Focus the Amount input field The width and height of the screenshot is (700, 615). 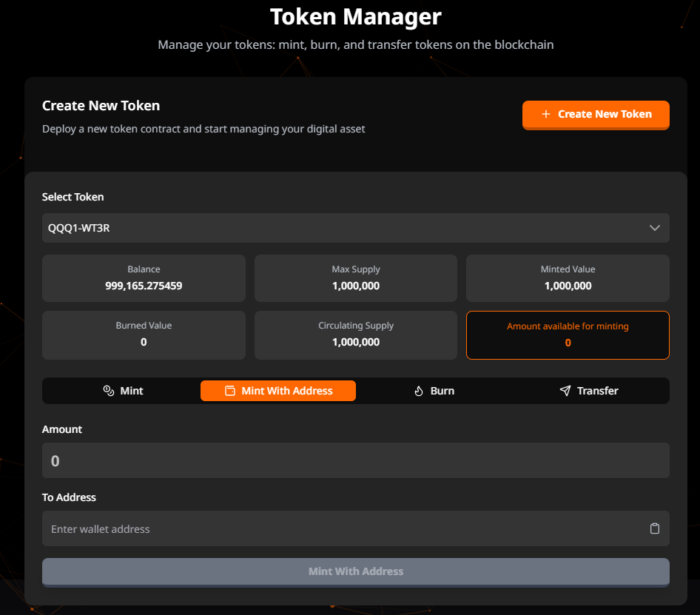click(355, 460)
